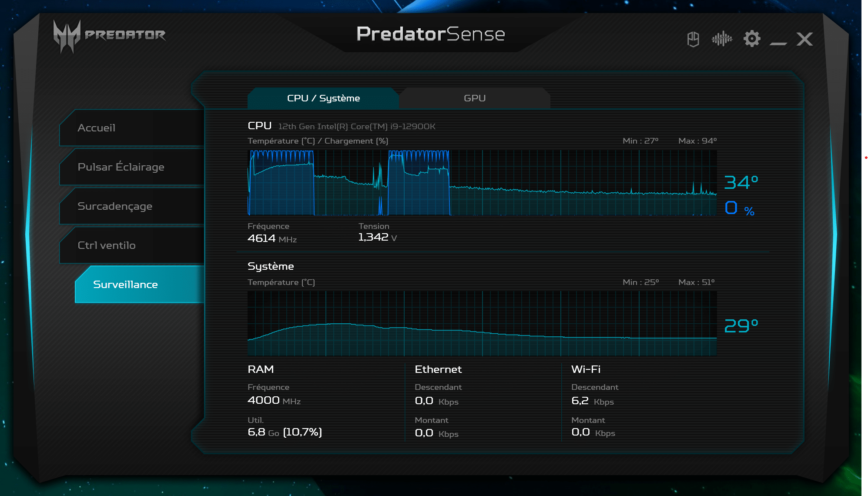Image resolution: width=868 pixels, height=496 pixels.
Task: Click the RAM heading
Action: [x=261, y=369]
